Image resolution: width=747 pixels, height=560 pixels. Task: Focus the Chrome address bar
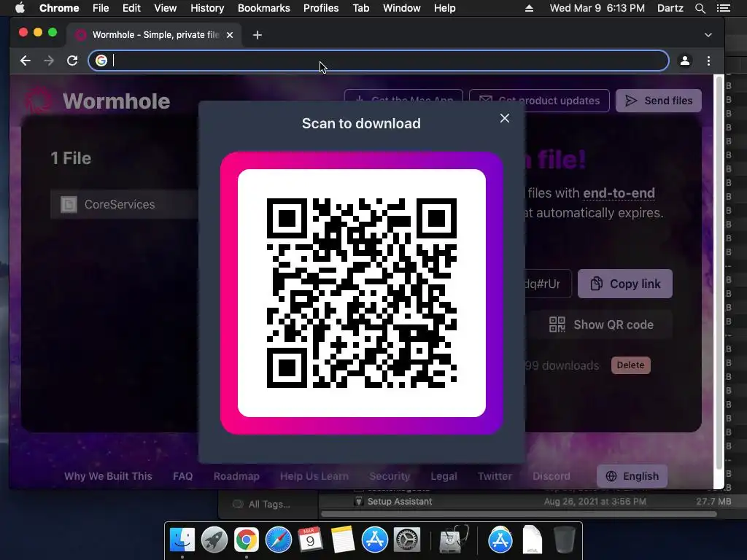coord(379,61)
